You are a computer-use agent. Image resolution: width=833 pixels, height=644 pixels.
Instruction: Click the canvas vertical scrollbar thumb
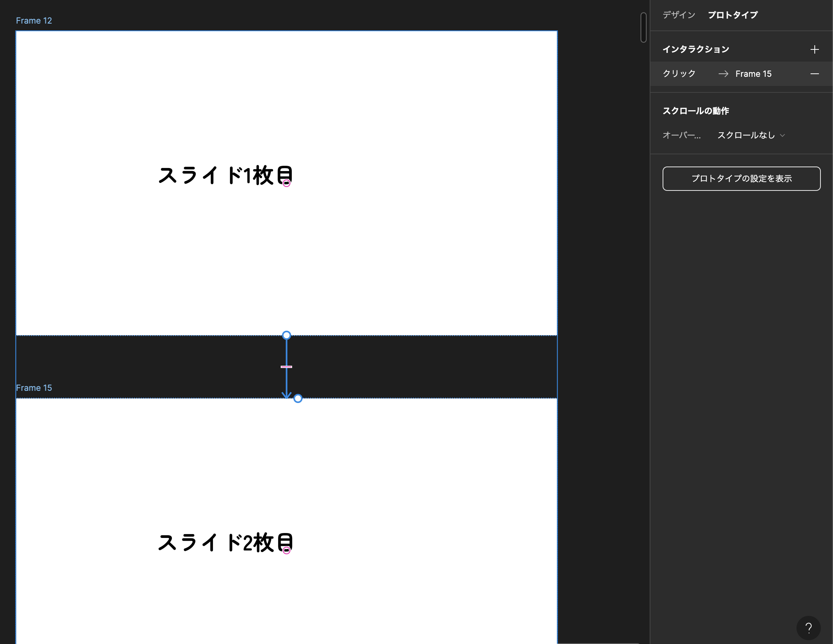(644, 27)
